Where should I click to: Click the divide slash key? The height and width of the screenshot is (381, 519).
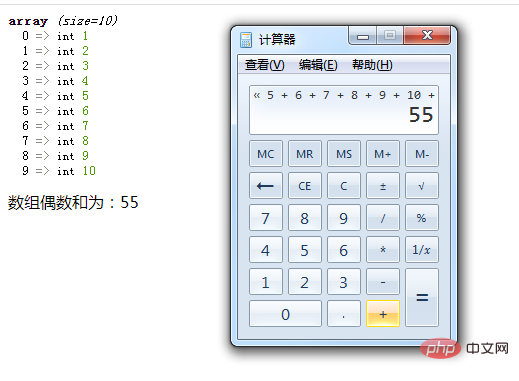pyautogui.click(x=383, y=218)
